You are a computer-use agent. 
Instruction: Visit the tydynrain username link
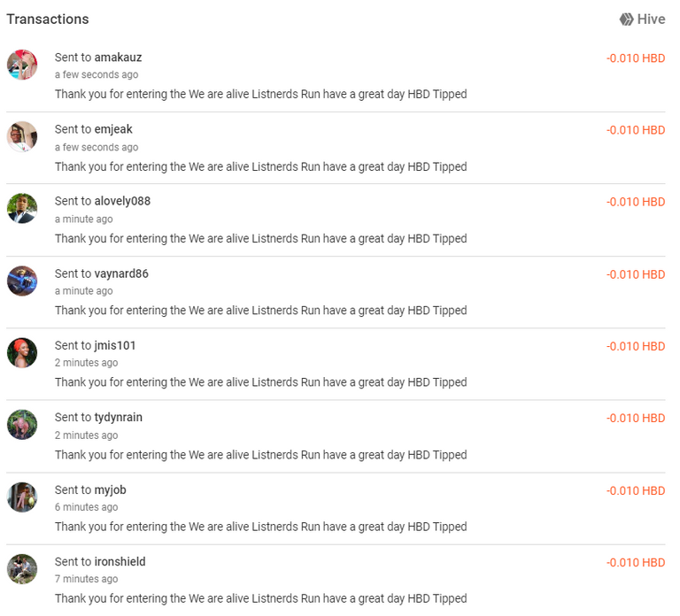(119, 418)
